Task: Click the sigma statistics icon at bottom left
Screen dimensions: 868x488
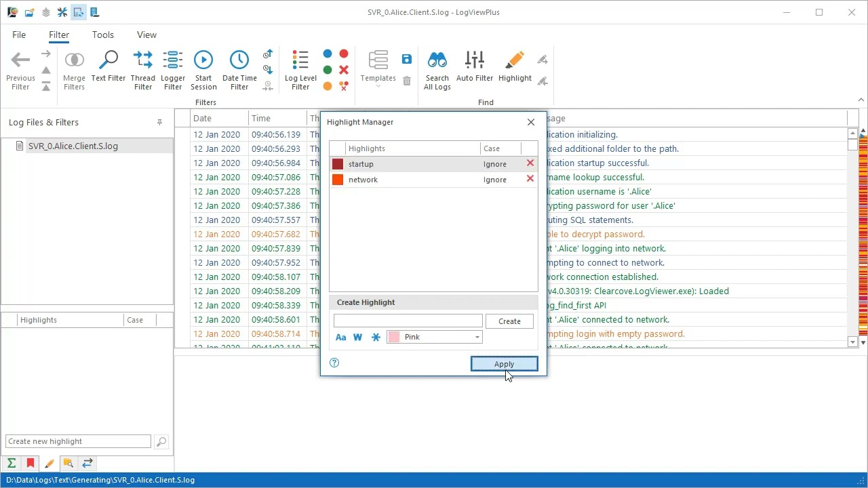Action: pyautogui.click(x=12, y=464)
